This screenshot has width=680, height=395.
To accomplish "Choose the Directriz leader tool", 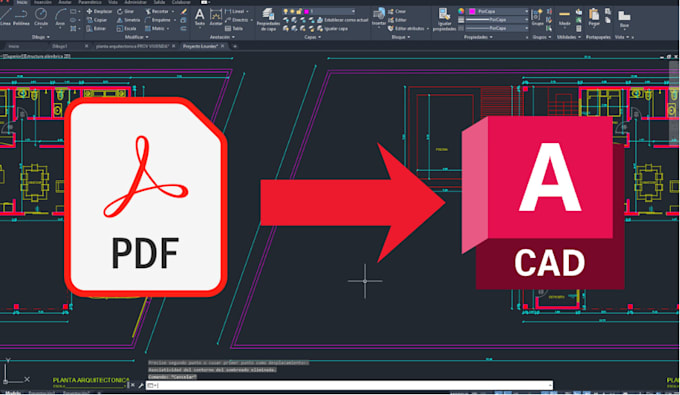I will point(236,20).
